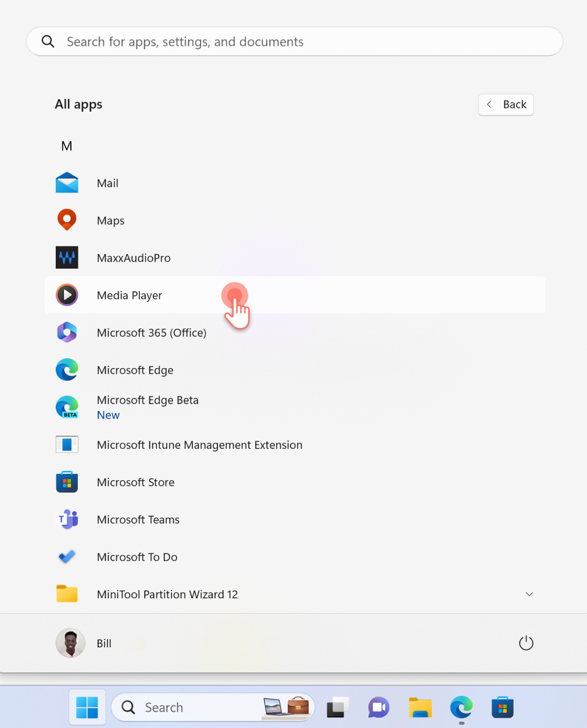
Task: Expand MiniTool Partition Wizard 12 folder chevron
Action: 529,594
